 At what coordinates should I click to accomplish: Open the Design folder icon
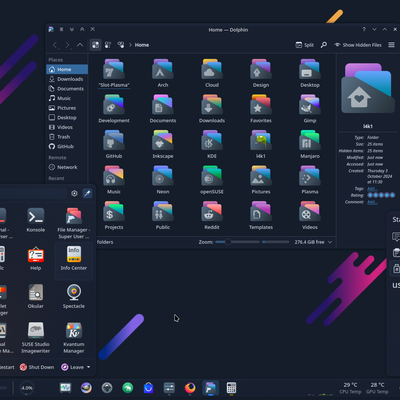click(x=261, y=69)
